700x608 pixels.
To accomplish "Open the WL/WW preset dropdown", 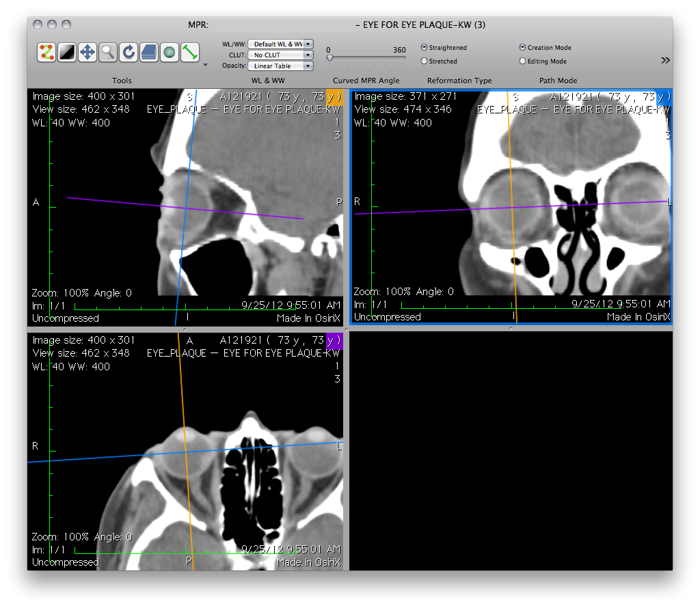I will click(x=280, y=44).
